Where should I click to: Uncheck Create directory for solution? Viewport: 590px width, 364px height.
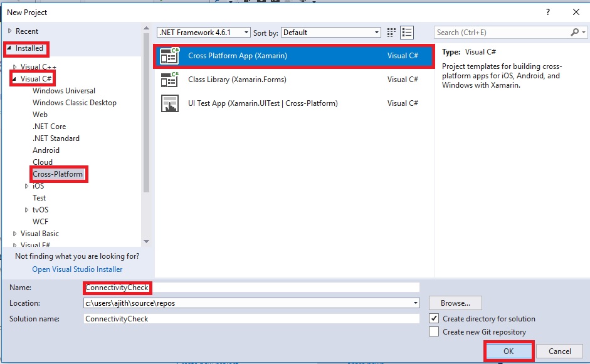434,318
